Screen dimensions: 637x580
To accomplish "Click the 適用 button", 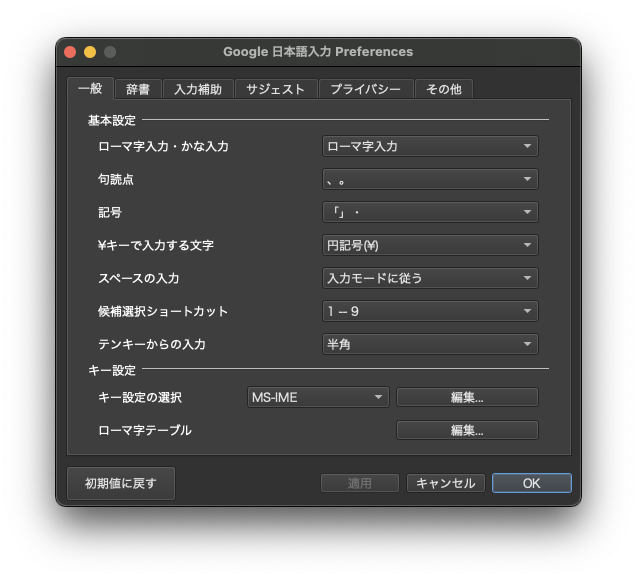I will 360,483.
